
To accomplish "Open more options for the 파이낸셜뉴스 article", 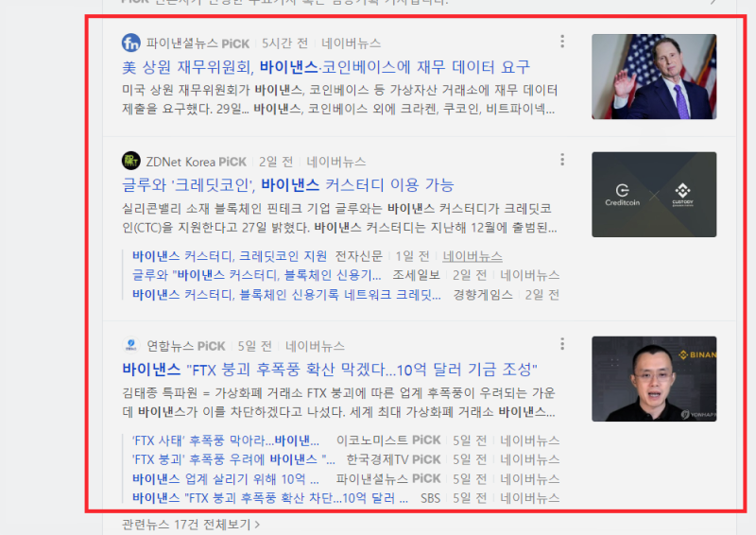I will click(562, 42).
